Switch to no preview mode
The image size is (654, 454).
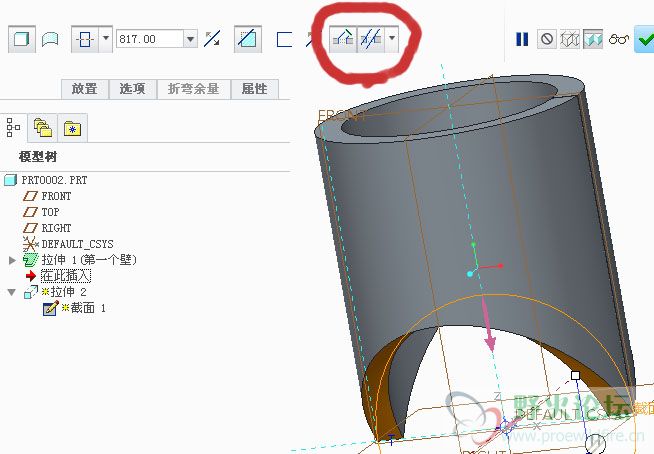tap(547, 39)
